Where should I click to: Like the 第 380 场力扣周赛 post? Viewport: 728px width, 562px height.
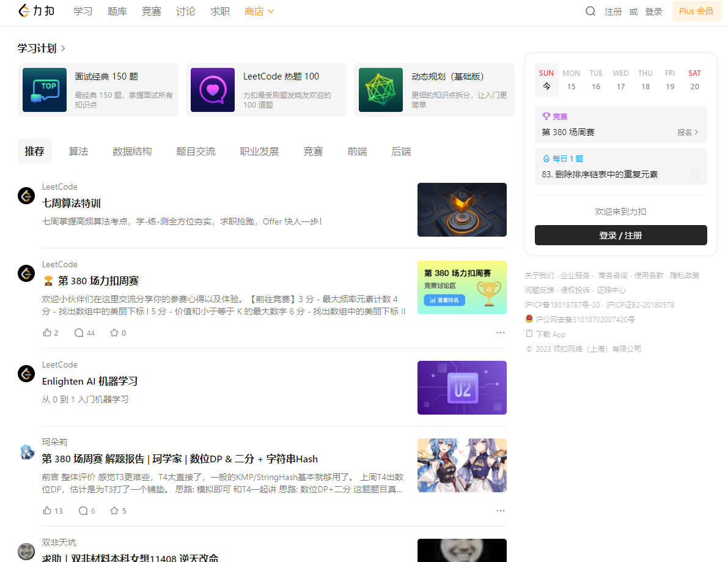[47, 333]
